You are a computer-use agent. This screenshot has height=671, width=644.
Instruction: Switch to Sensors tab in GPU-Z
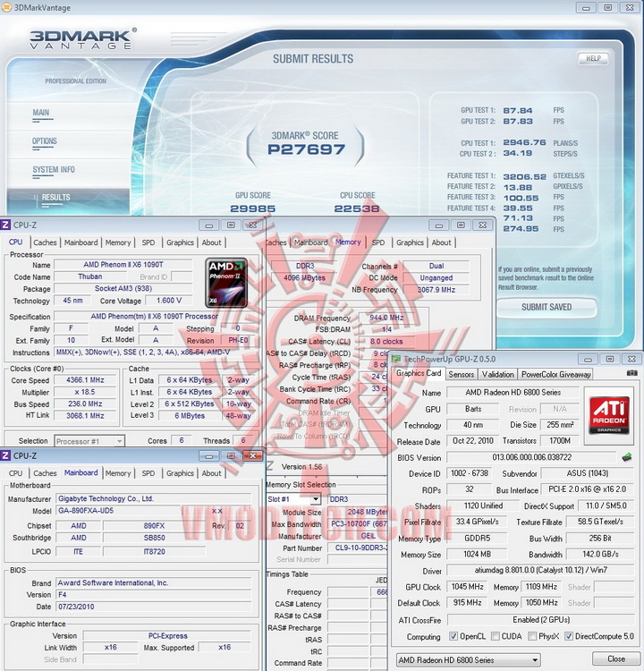[x=461, y=375]
